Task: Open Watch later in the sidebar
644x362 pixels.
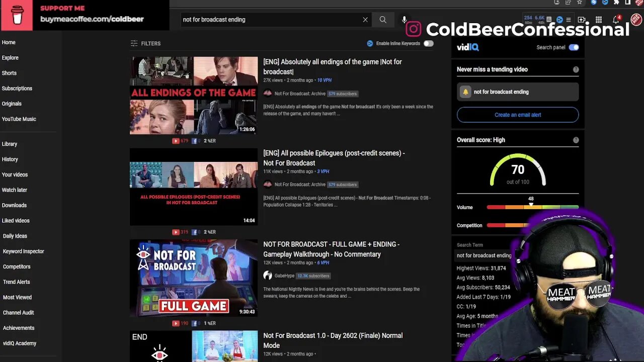Action: [x=15, y=190]
